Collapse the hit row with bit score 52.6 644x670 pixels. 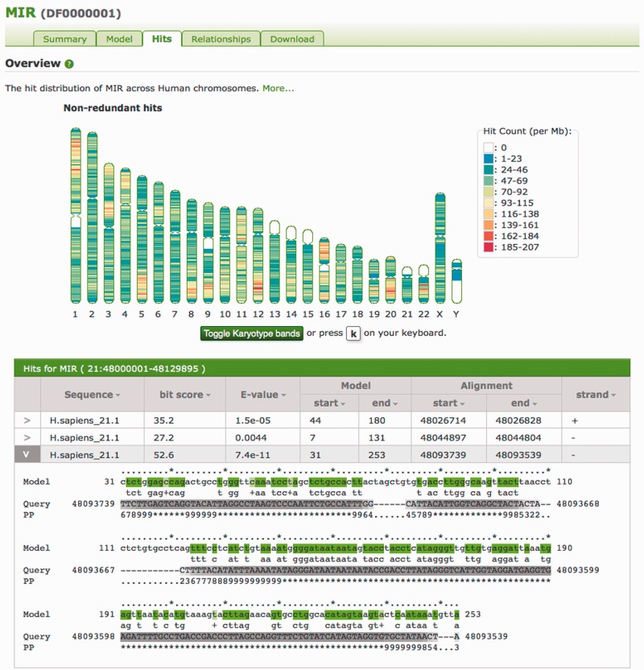point(27,455)
